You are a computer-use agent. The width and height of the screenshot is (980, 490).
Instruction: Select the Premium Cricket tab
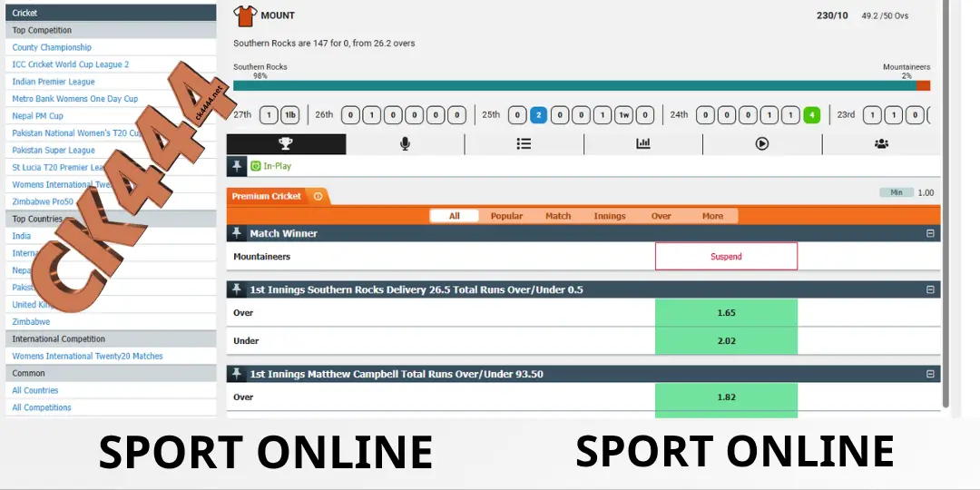(277, 196)
